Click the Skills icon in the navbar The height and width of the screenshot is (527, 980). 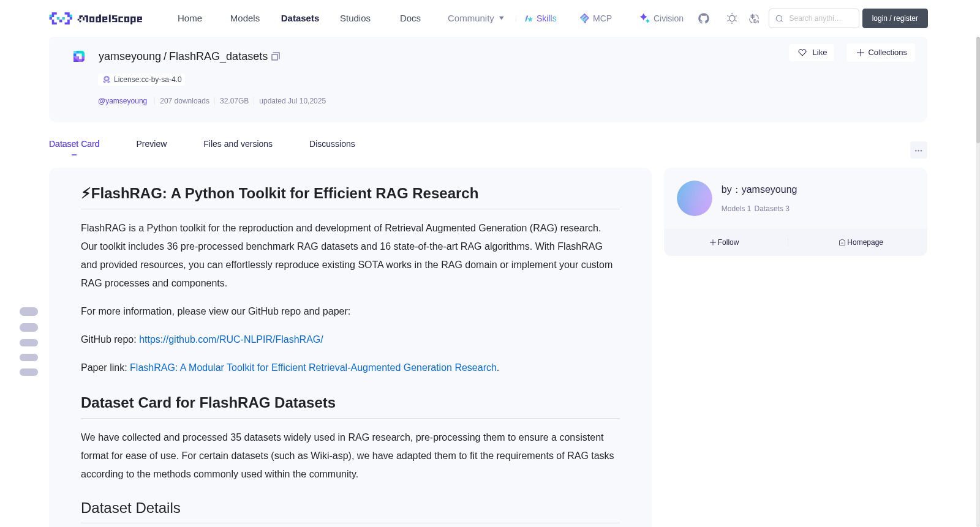click(529, 18)
